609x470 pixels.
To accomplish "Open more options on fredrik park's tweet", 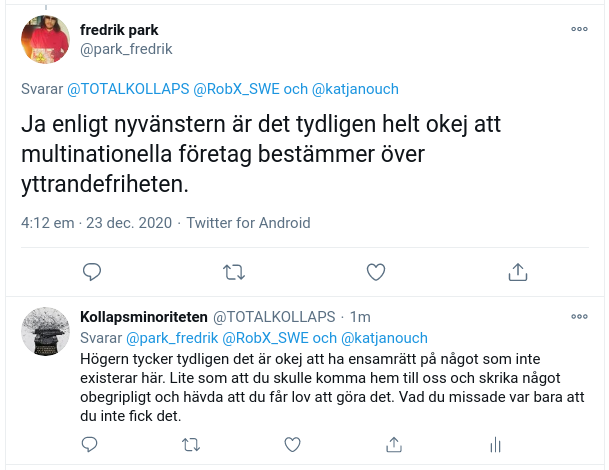I will [x=579, y=29].
